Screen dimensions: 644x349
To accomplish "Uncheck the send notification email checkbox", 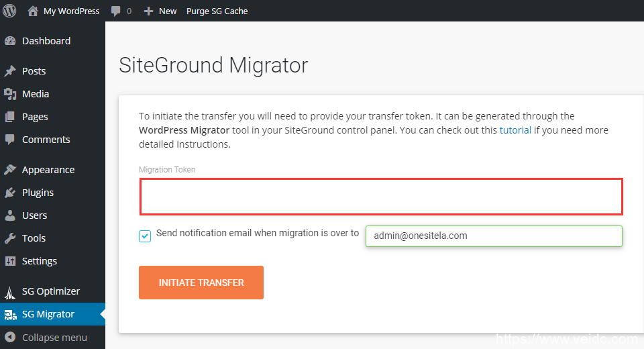I will tap(145, 236).
